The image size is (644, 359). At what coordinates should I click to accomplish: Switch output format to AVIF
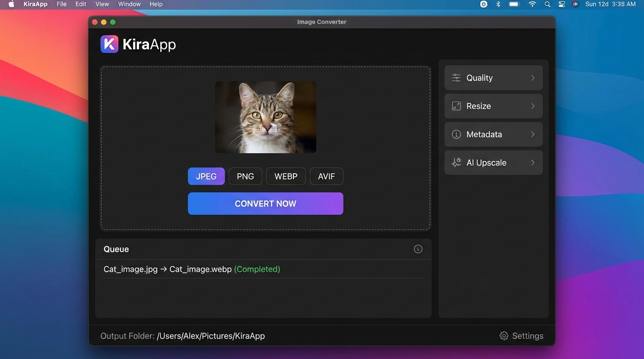326,176
